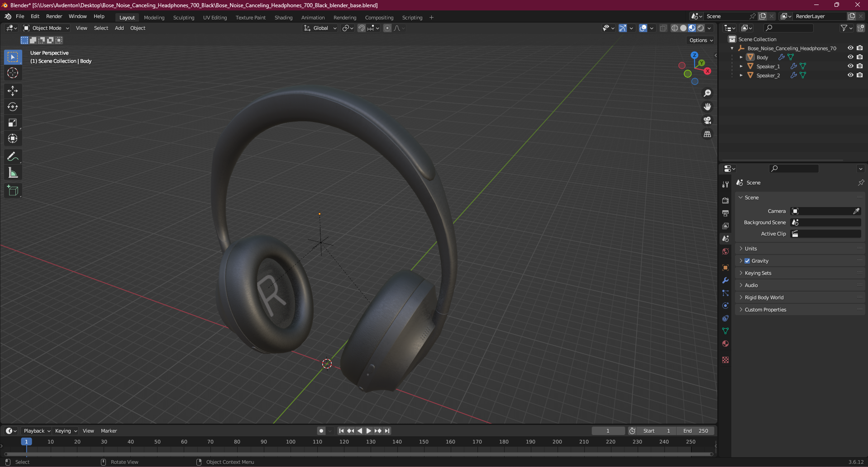
Task: Switch to the Modeling workspace tab
Action: point(154,18)
